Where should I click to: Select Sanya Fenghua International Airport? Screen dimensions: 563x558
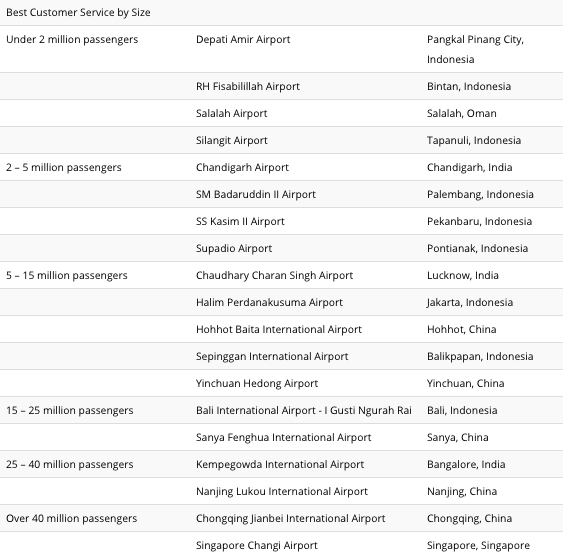(x=284, y=437)
